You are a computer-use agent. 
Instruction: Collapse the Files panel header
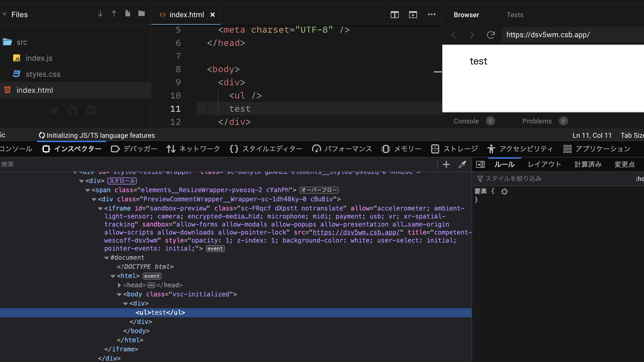[x=4, y=14]
